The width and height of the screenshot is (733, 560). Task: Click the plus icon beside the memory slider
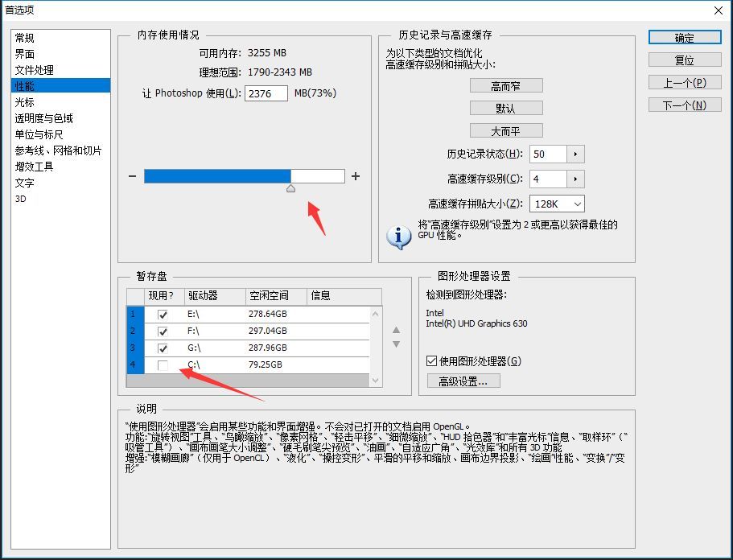tap(356, 175)
